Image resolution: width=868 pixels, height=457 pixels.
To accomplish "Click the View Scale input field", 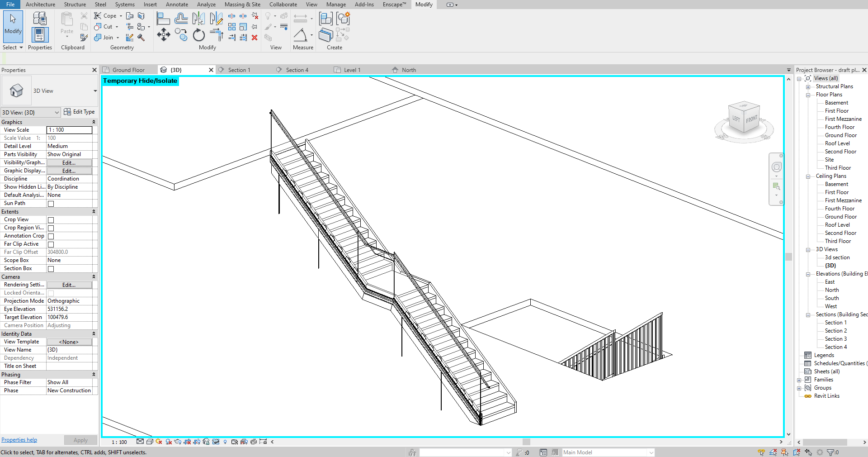I will click(x=70, y=130).
